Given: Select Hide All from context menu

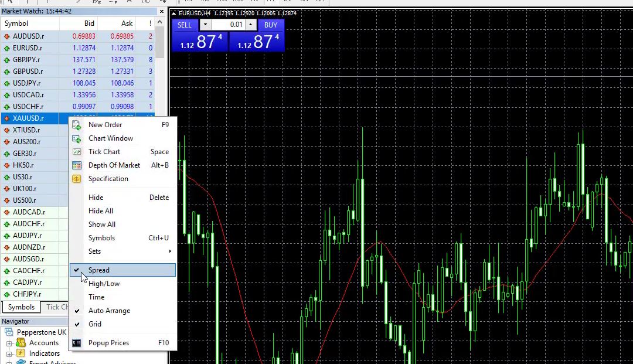Looking at the screenshot, I should tap(101, 211).
